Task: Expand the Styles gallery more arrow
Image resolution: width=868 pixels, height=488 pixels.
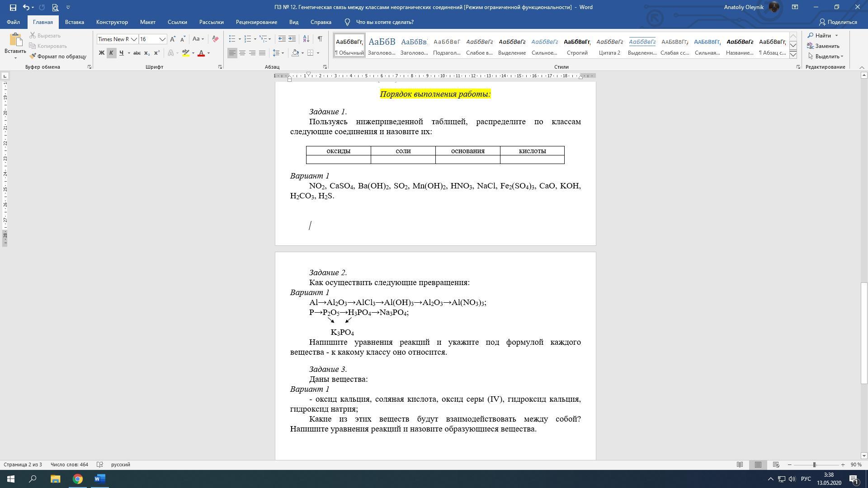Action: 793,55
